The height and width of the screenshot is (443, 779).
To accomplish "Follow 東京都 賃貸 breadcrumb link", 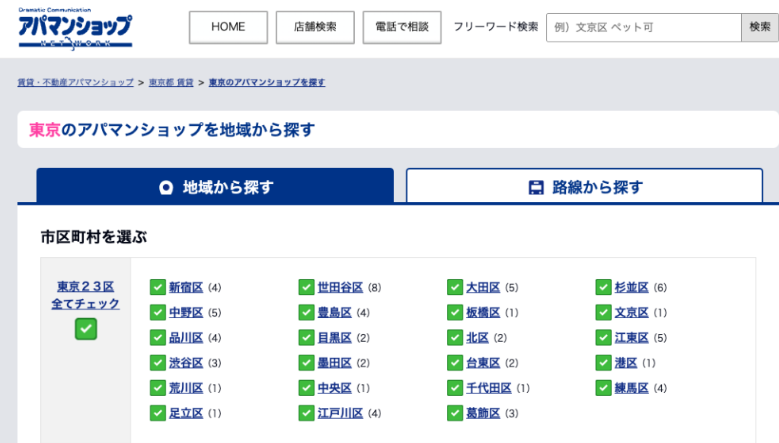I will point(171,82).
